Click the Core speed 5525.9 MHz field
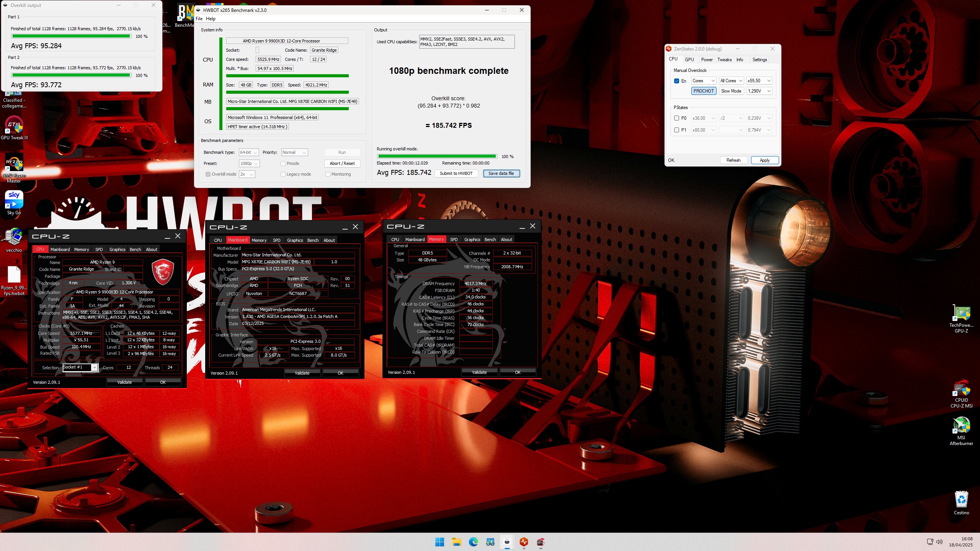This screenshot has height=551, width=980. tap(268, 59)
